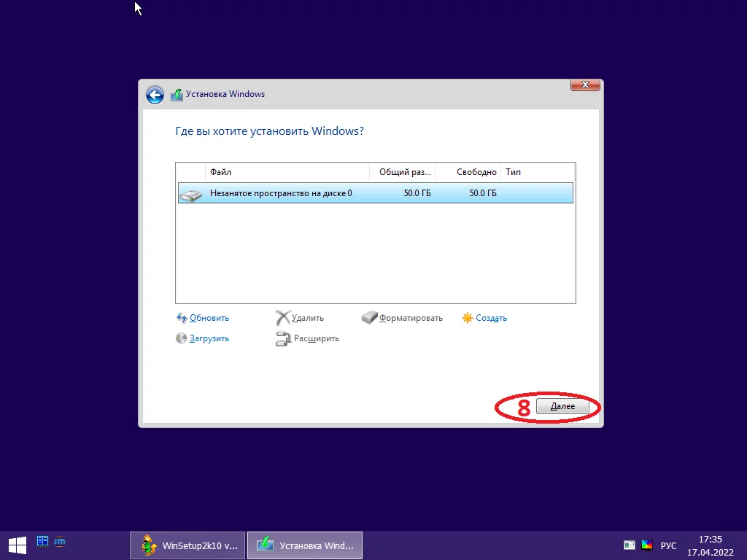Click the РУС language indicator

pyautogui.click(x=668, y=545)
